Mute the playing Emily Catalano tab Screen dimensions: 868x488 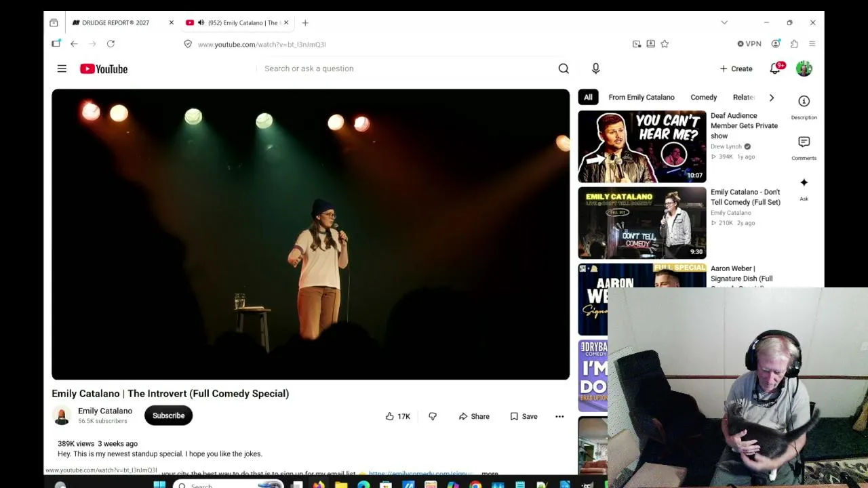(x=201, y=23)
